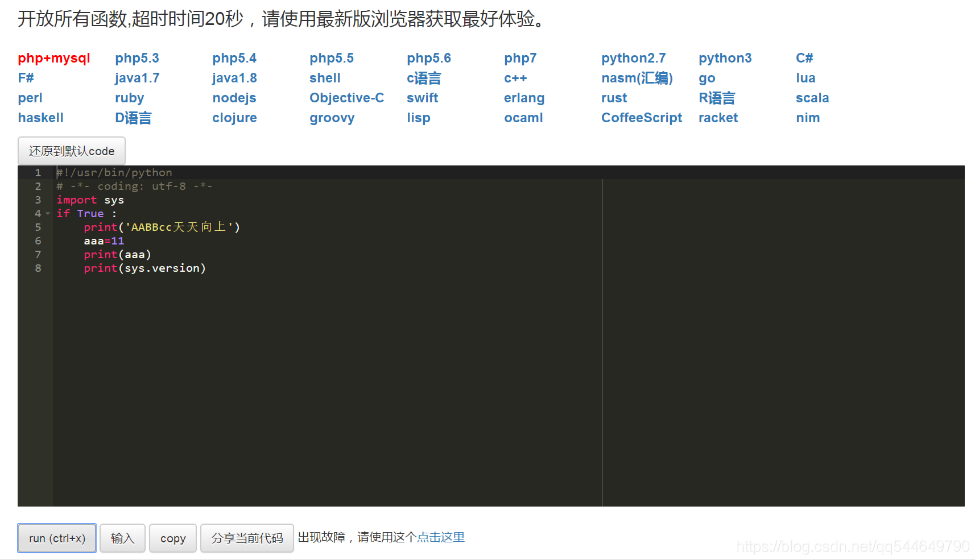Select php5.6 language
975x560 pixels.
pos(429,58)
